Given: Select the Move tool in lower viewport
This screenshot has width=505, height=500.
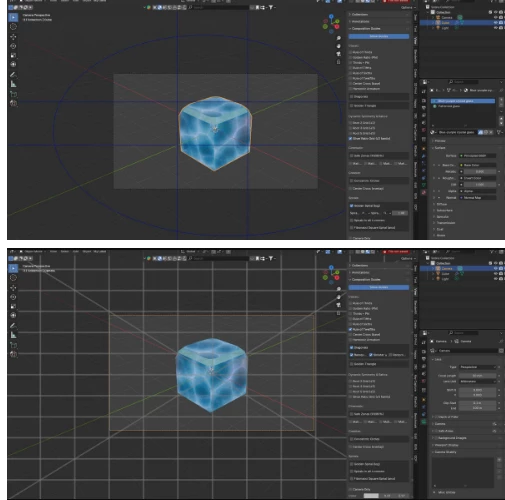Looking at the screenshot, I should [13, 288].
